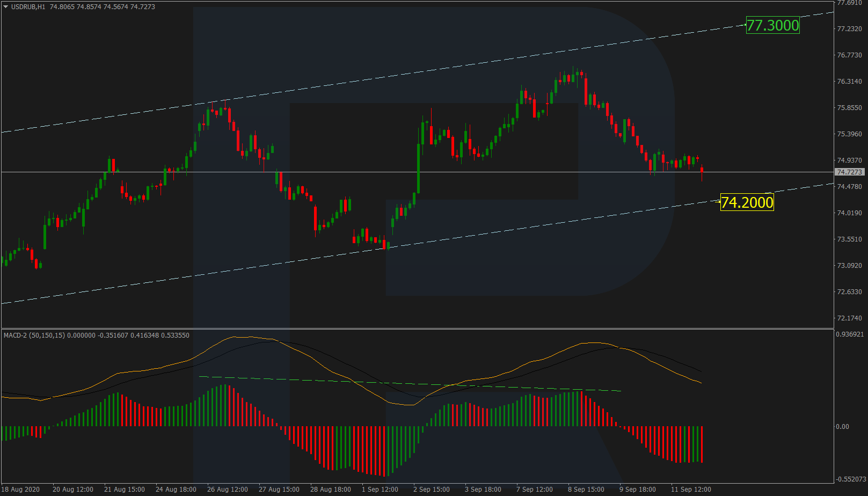Click the 0.936921 MACD scale value

point(850,334)
